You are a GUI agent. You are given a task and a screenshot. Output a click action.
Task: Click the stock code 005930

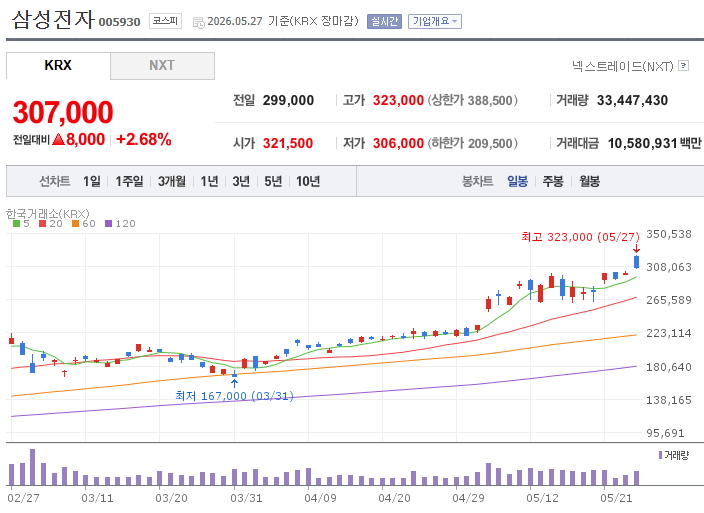(x=119, y=22)
